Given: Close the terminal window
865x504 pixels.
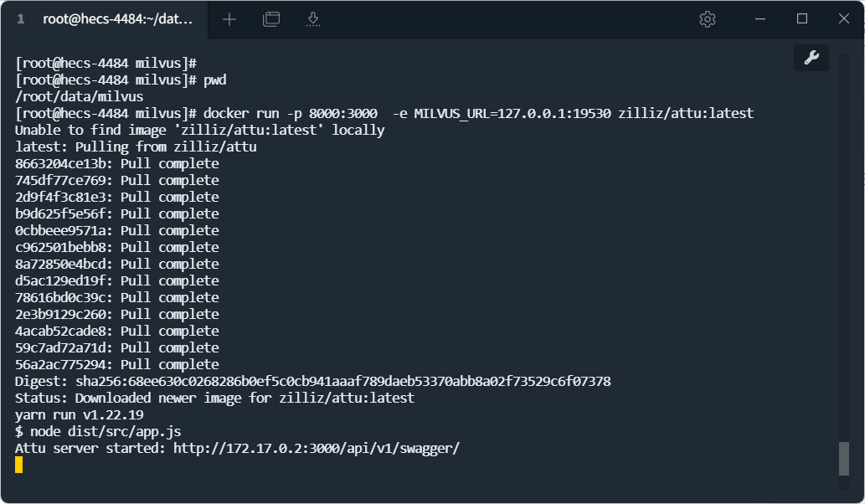Looking at the screenshot, I should tap(844, 19).
